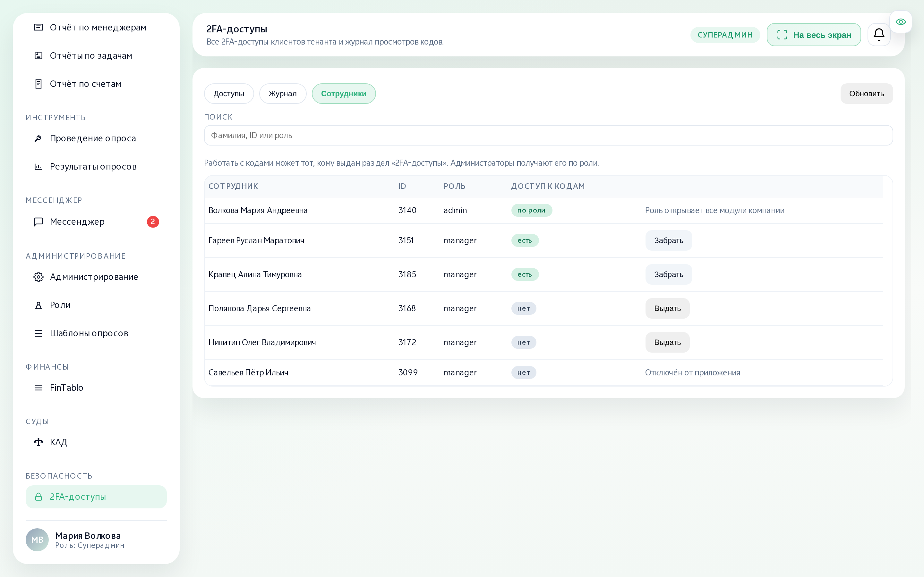Click the fullscreen brackets icon
924x577 pixels.
pyautogui.click(x=782, y=35)
